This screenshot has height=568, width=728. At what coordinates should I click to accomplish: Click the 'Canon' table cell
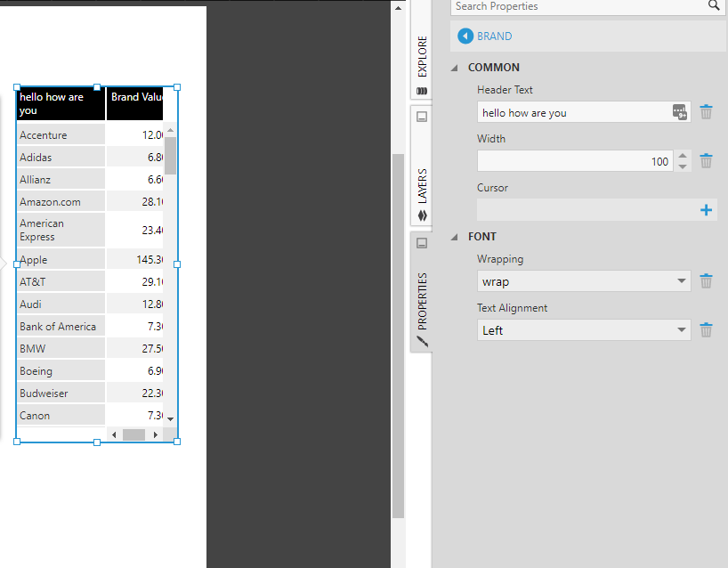pyautogui.click(x=61, y=415)
